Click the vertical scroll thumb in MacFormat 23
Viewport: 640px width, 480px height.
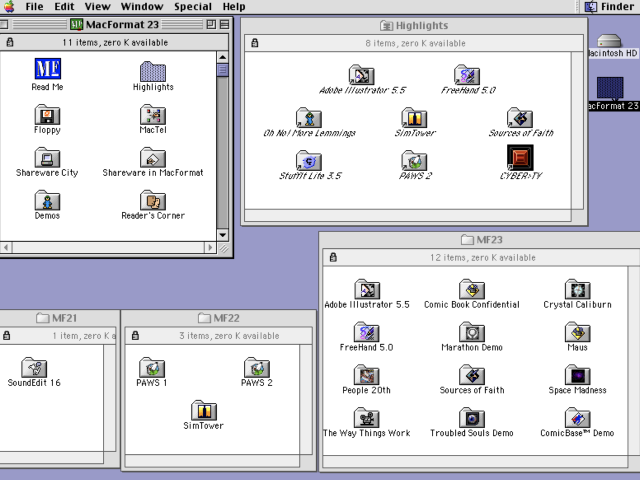click(x=222, y=70)
